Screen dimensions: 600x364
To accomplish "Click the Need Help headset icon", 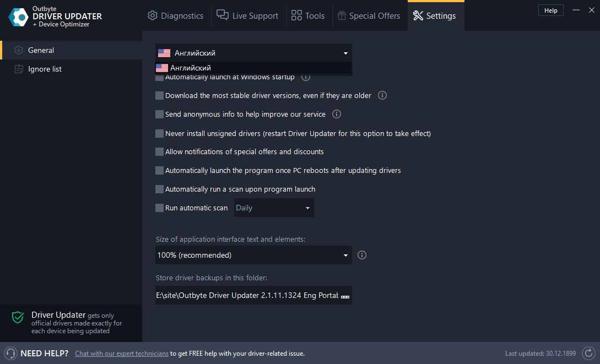I will (x=10, y=353).
